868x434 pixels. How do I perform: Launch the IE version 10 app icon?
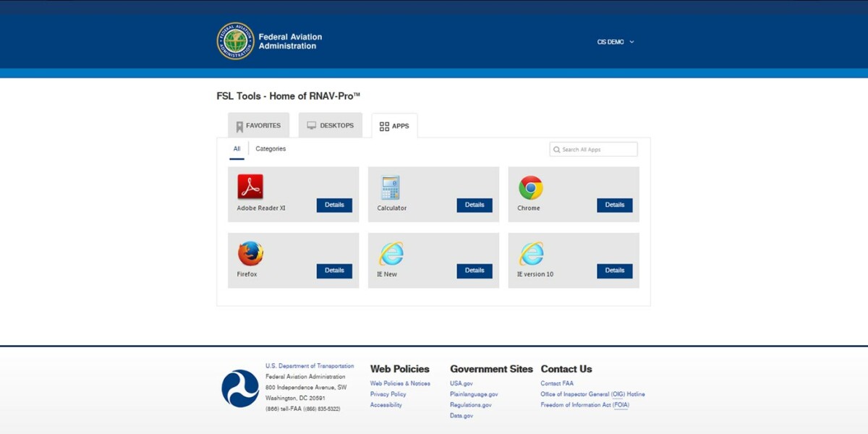[x=529, y=252]
